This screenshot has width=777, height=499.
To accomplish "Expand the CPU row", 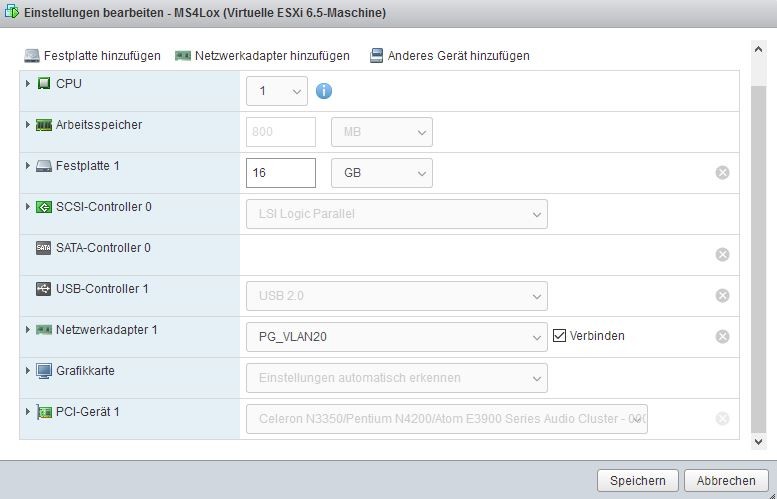I will 28,83.
